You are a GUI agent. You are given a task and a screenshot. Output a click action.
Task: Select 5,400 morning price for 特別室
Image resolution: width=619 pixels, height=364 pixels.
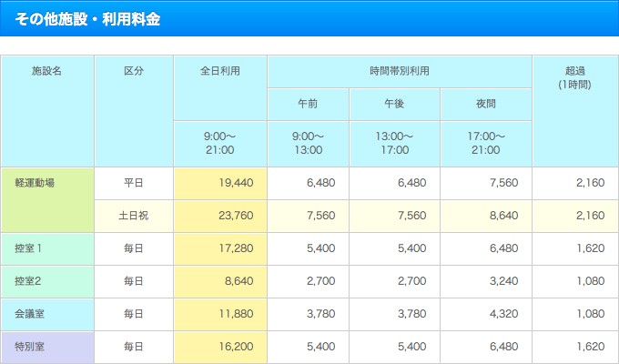[308, 347]
